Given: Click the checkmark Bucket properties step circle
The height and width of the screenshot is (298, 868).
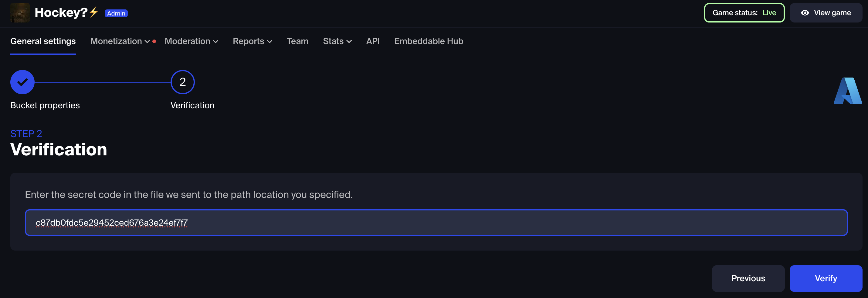Looking at the screenshot, I should point(22,82).
